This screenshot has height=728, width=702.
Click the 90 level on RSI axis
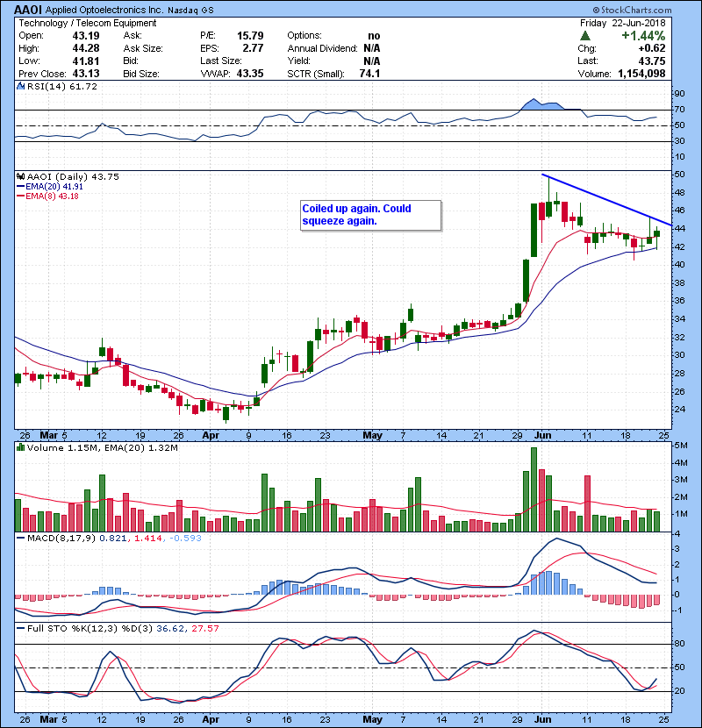[679, 94]
